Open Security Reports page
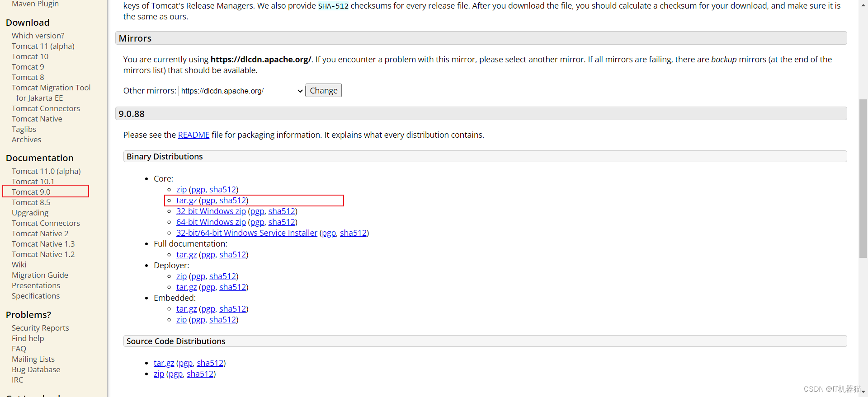The image size is (868, 397). tap(40, 328)
